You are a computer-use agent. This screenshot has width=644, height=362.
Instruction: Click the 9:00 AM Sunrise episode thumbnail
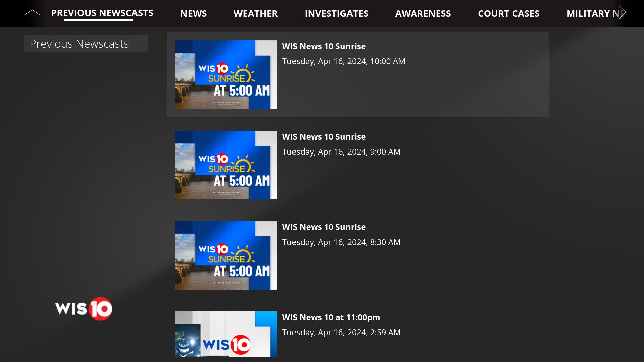(x=226, y=165)
